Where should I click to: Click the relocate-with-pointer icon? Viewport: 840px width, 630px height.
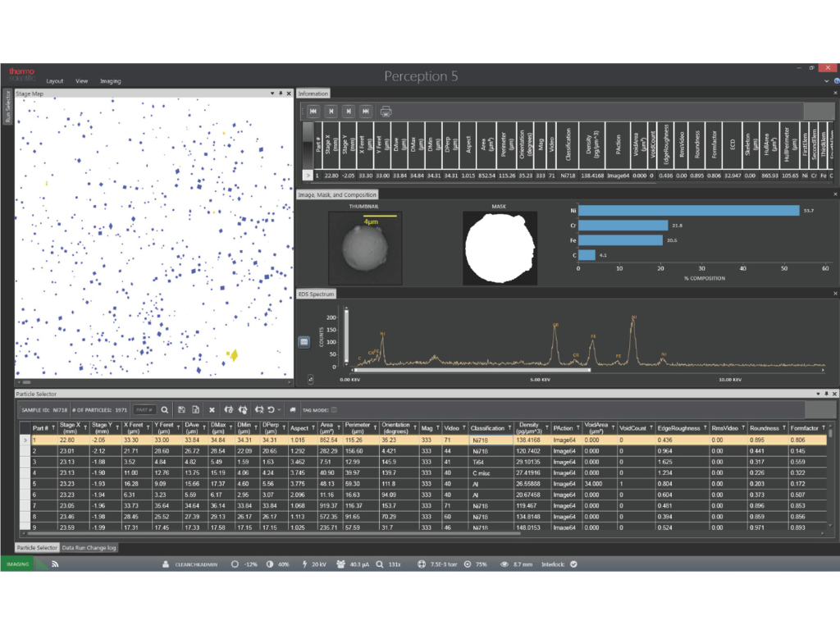pyautogui.click(x=243, y=410)
